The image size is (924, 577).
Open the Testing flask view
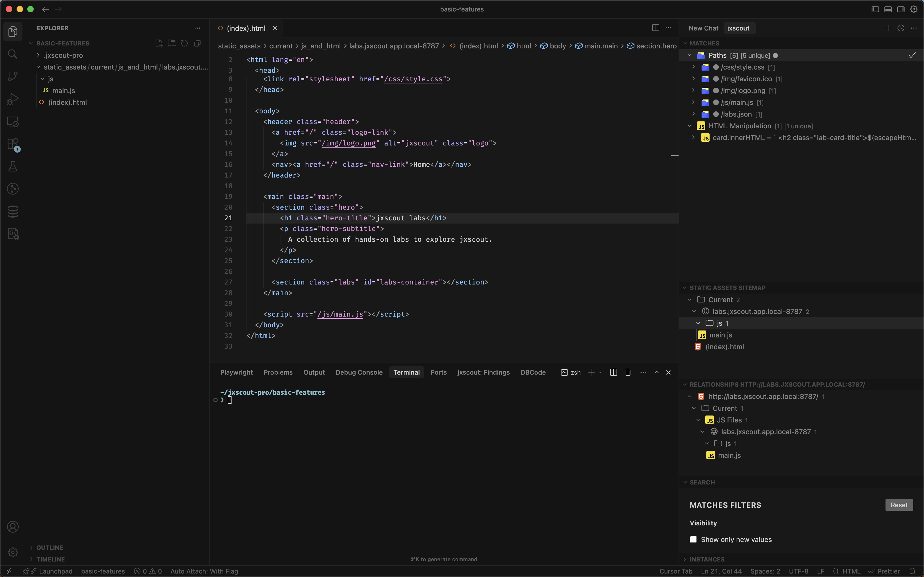click(13, 166)
